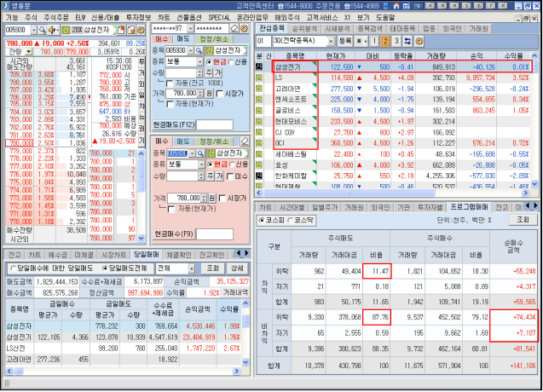Open the 주식주문 menu
This screenshot has height=392, width=543.
pos(56,17)
